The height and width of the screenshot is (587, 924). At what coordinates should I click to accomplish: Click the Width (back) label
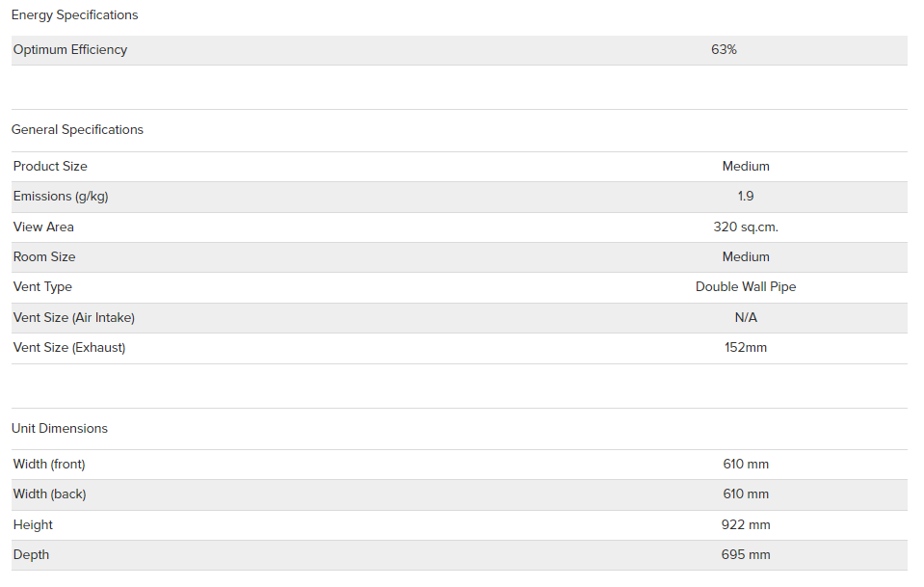(x=49, y=494)
